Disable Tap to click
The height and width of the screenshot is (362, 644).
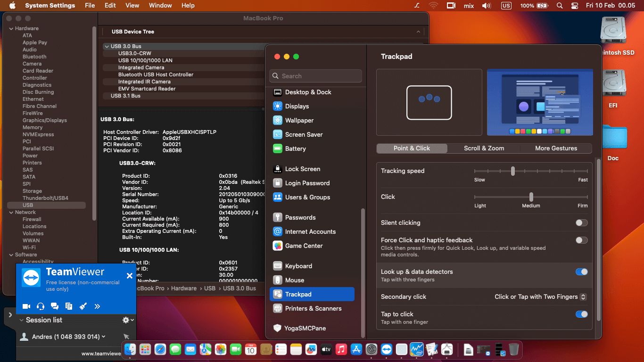point(581,314)
